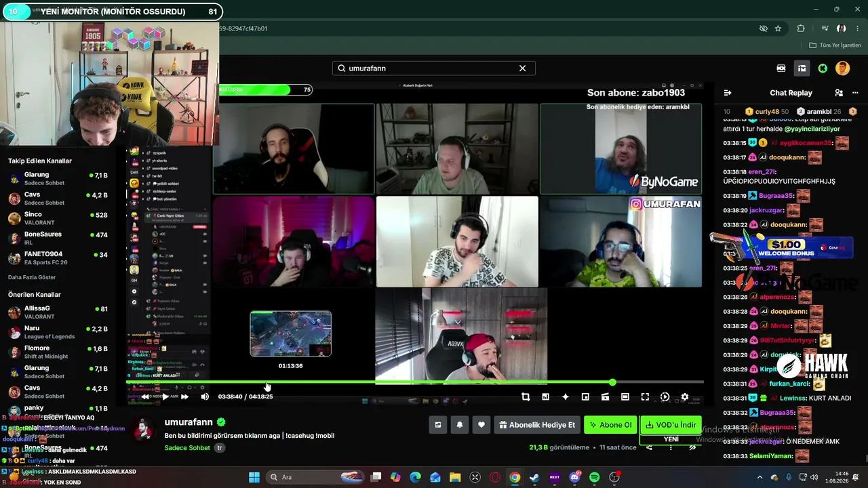Open Naru League of Legends channel
868x488 pixels.
(58, 332)
